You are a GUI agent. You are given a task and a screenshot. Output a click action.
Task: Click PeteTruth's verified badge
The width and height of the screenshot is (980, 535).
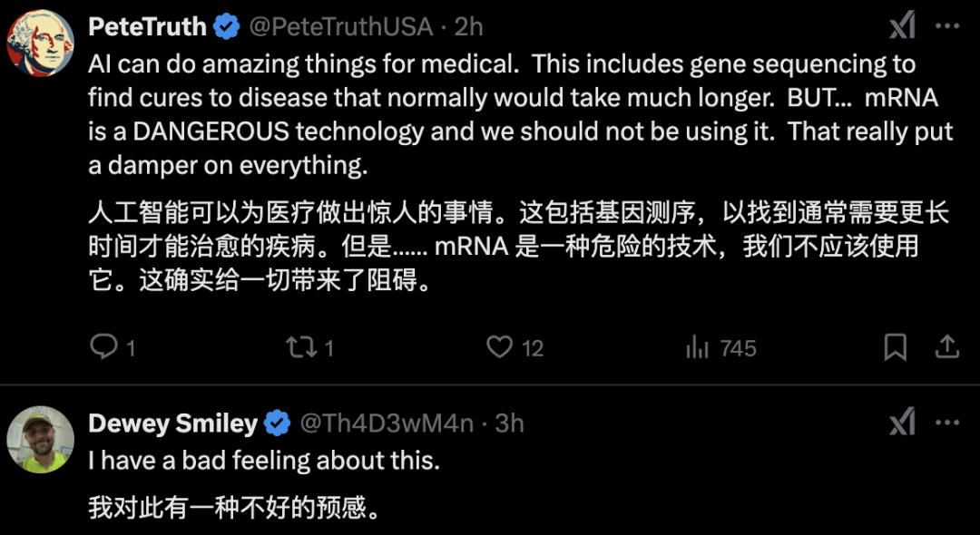[x=226, y=27]
